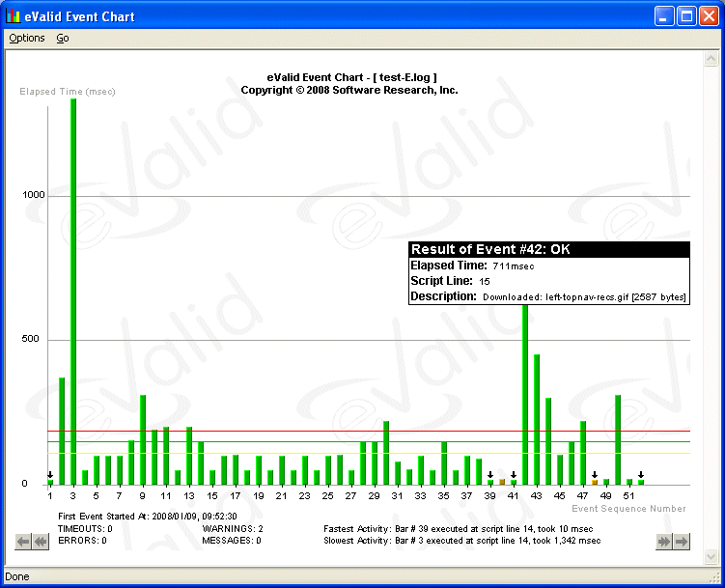
Task: Click the 'MESSAGES: 0' text
Action: (x=232, y=541)
